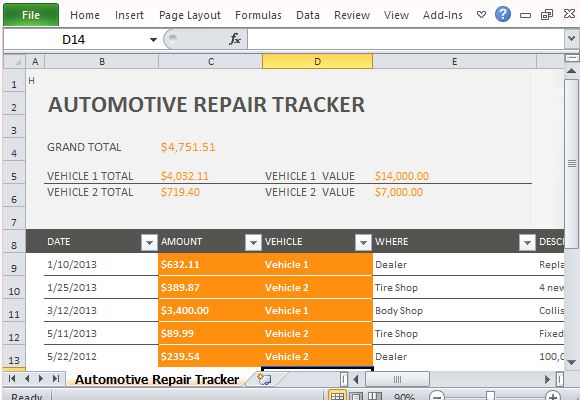
Task: Select column D header
Action: [317, 61]
